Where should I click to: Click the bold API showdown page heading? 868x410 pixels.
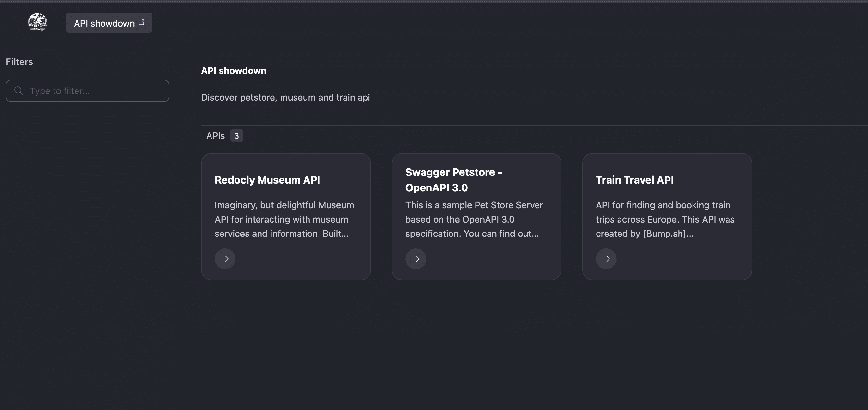click(x=234, y=71)
